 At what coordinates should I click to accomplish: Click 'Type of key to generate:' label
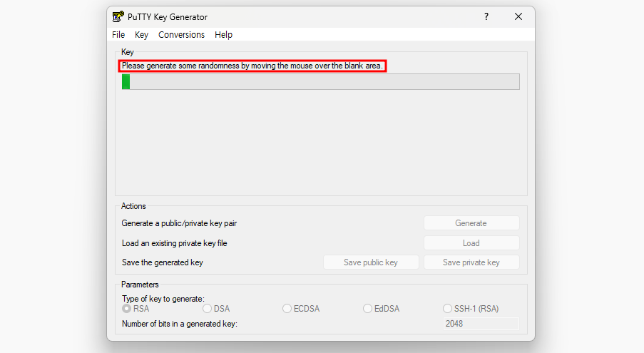(x=163, y=299)
